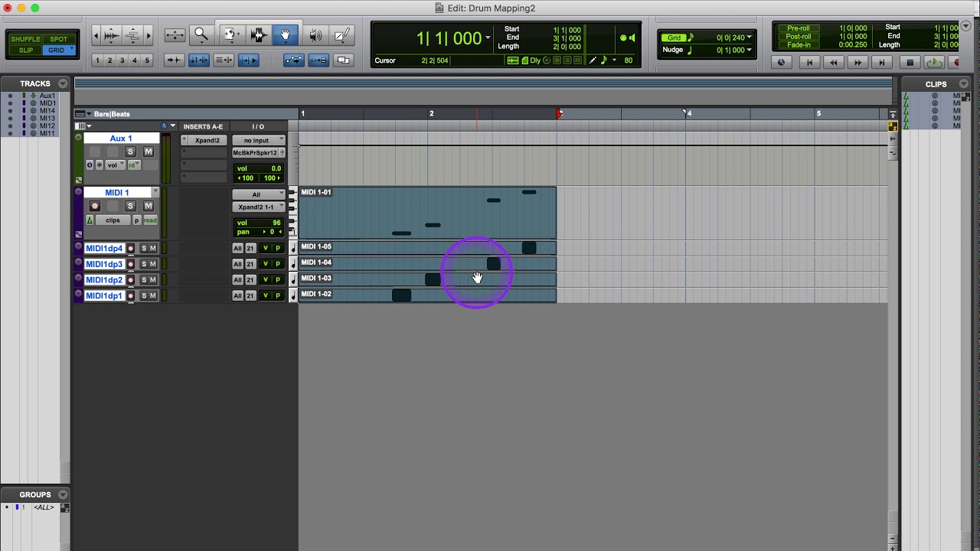Select the Selector tool waveform icon
Image resolution: width=980 pixels, height=551 pixels.
coord(258,34)
